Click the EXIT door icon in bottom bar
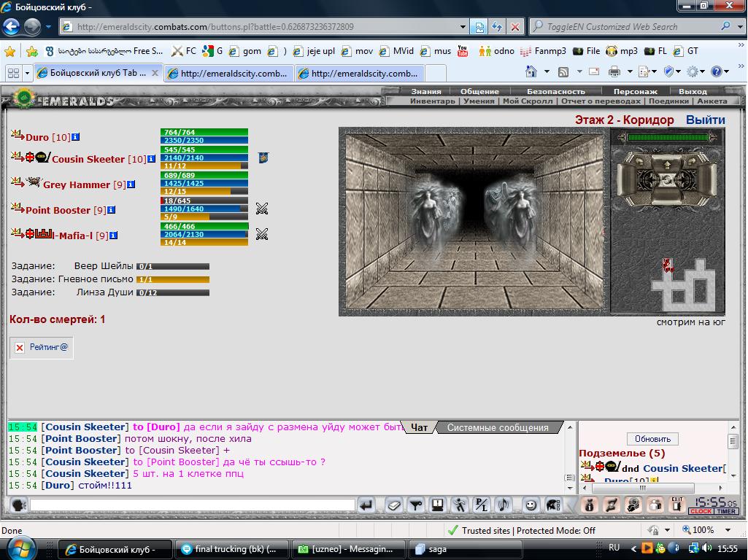 pos(677,505)
